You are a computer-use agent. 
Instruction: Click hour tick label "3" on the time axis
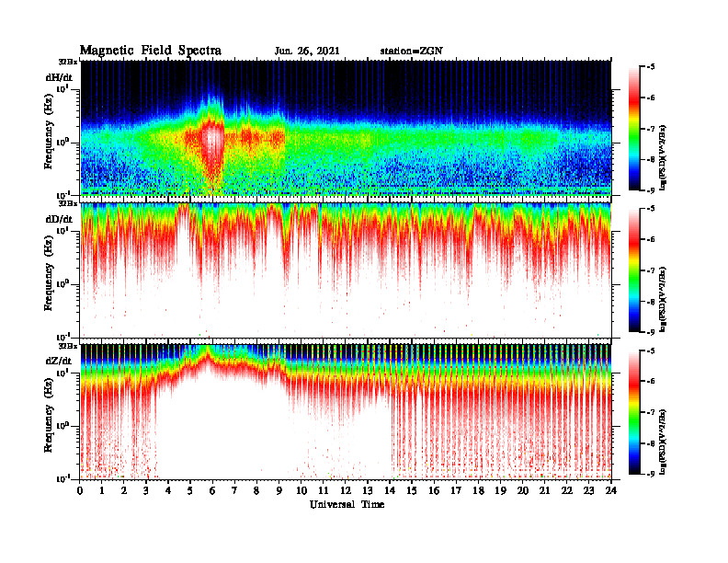click(x=146, y=491)
